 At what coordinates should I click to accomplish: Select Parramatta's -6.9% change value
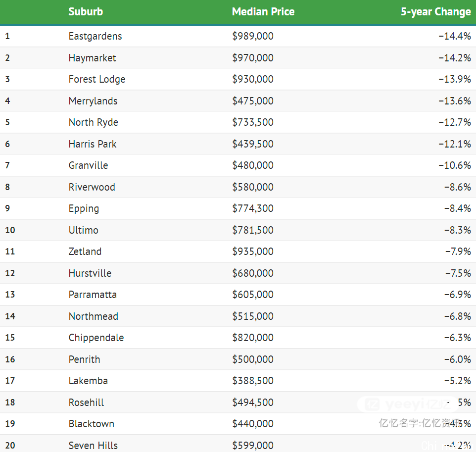tap(458, 295)
